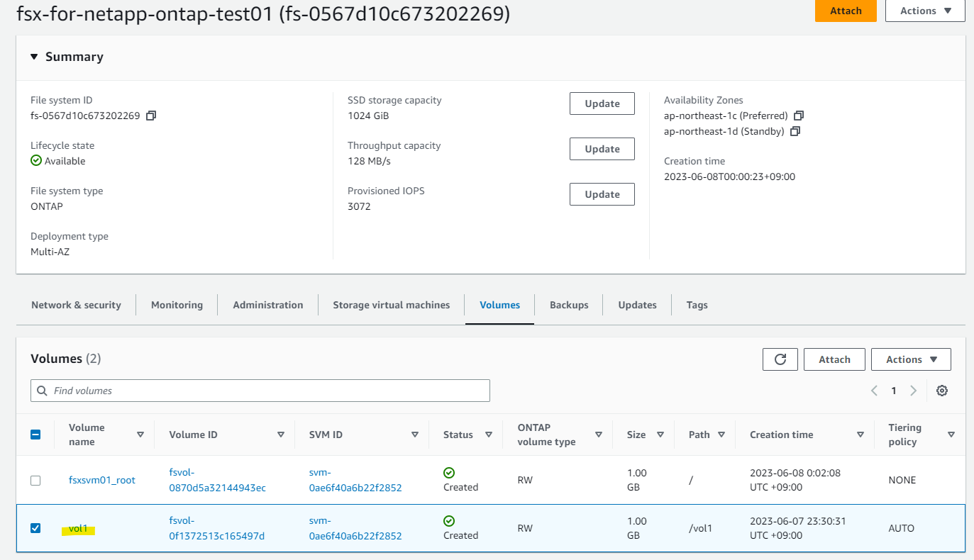The width and height of the screenshot is (974, 560).
Task: Open the vol1 volume link
Action: (x=78, y=528)
